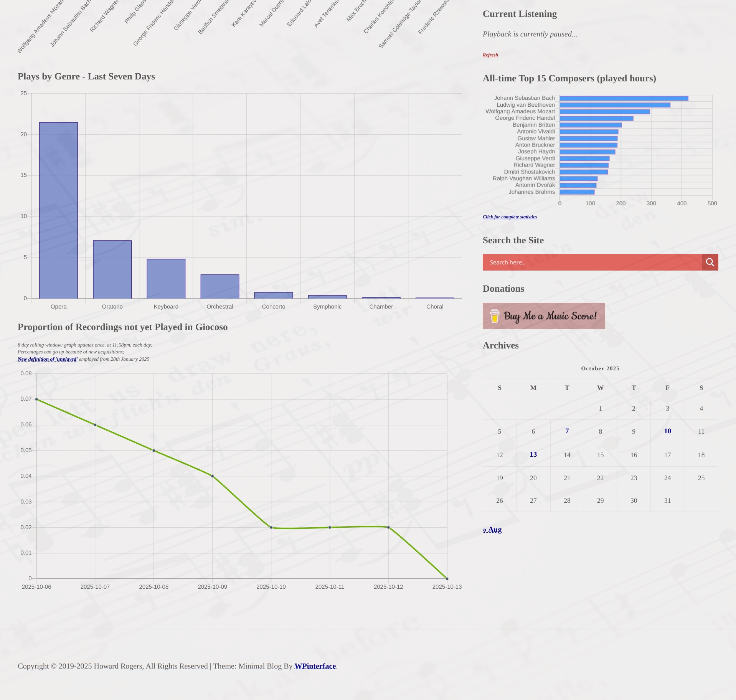
Task: Click the magnifying glass search icon
Action: point(710,262)
